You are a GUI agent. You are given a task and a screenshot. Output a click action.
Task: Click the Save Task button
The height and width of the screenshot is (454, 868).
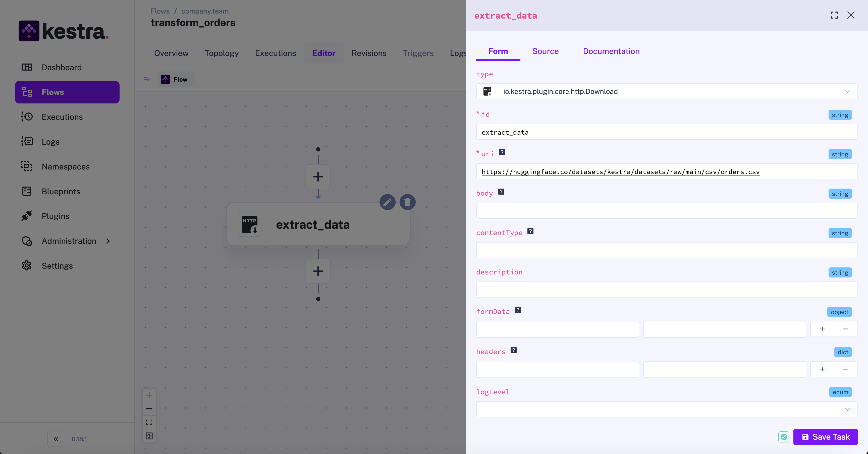(825, 437)
